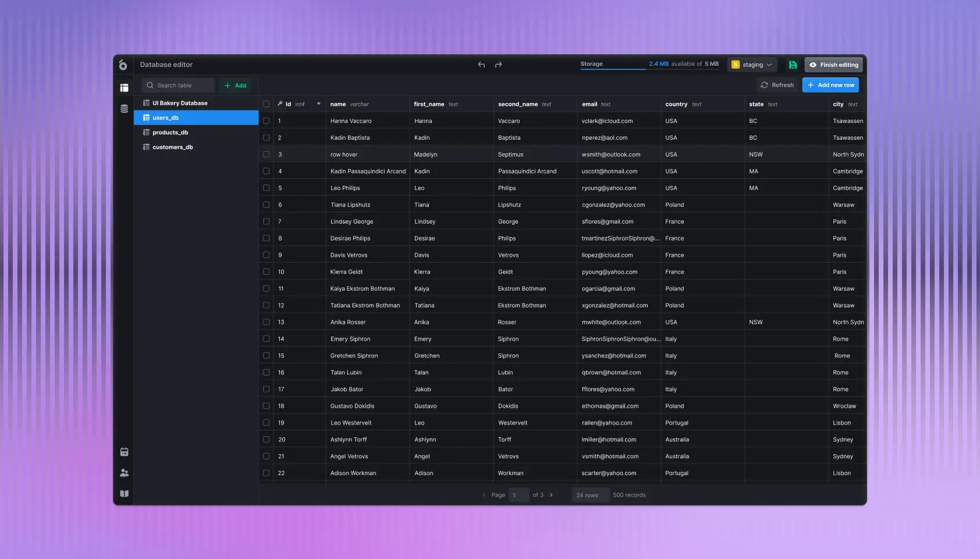The width and height of the screenshot is (980, 559).
Task: Open the Id column options dropdown
Action: pos(318,104)
